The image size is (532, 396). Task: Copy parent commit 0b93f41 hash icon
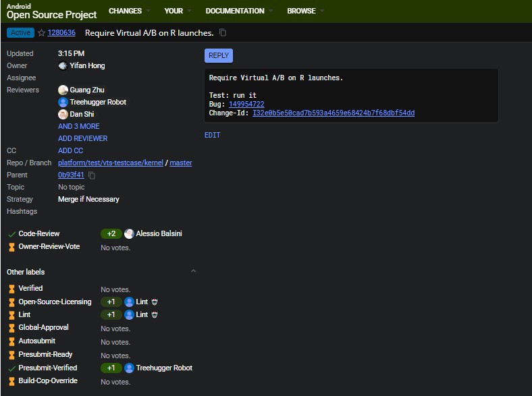[x=92, y=175]
